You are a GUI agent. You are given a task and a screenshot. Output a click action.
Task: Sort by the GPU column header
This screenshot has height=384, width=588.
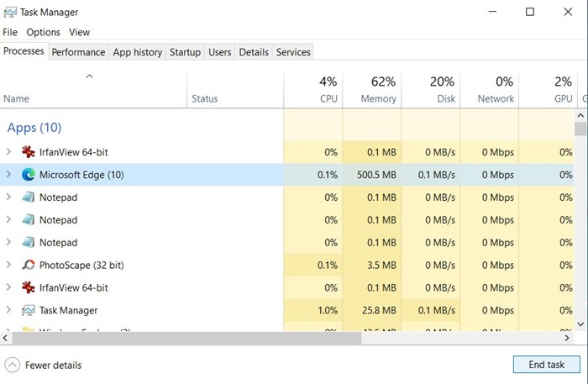548,91
